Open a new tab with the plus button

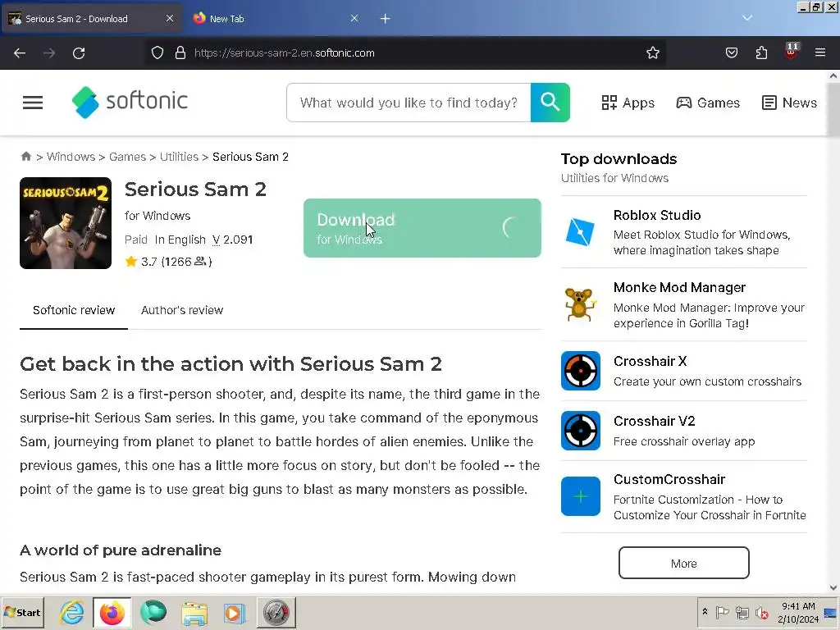(386, 19)
